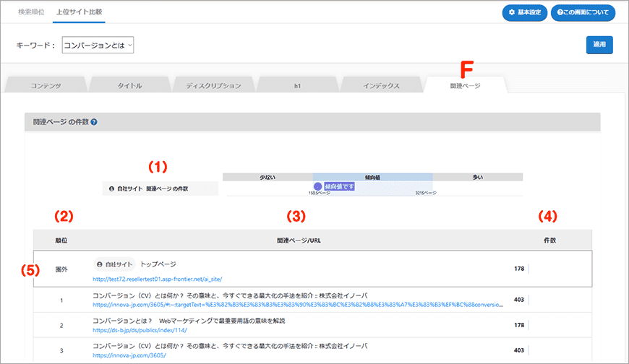
Task: Click the gear icon in 基本設定 button
Action: coord(512,13)
